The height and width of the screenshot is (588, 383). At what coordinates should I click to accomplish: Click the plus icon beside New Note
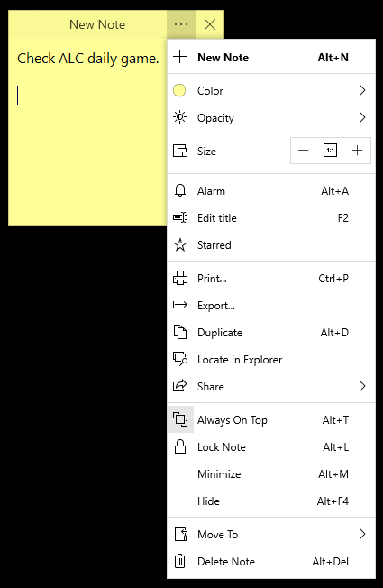(180, 57)
